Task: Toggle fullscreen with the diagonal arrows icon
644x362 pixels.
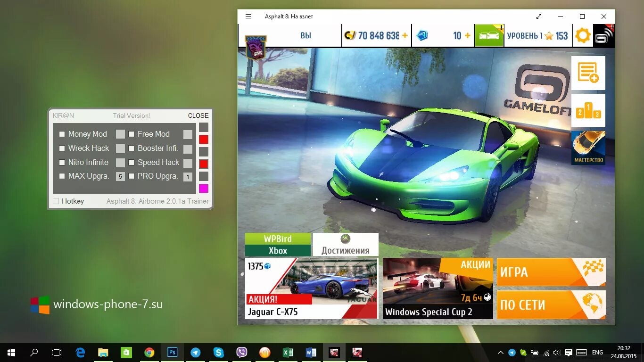Action: [539, 16]
